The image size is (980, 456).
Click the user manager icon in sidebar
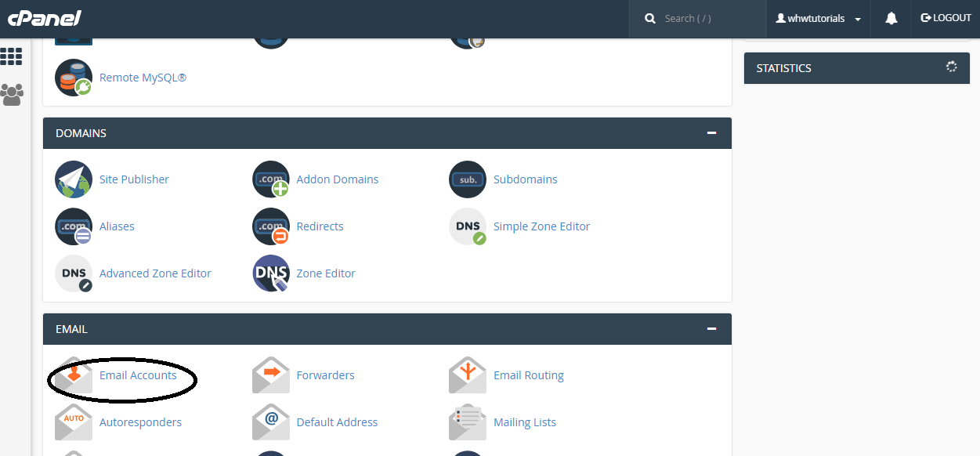coord(12,94)
